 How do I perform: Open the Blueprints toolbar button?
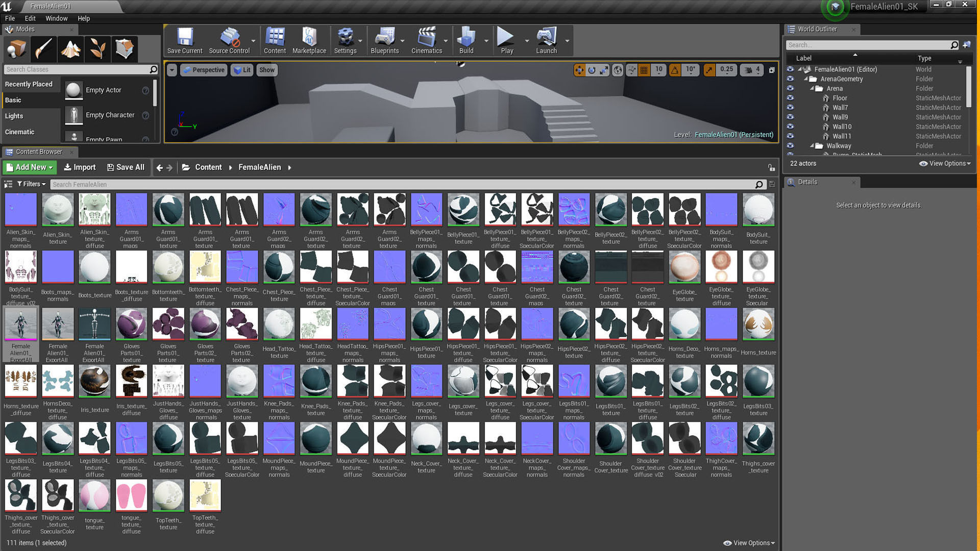pyautogui.click(x=384, y=41)
